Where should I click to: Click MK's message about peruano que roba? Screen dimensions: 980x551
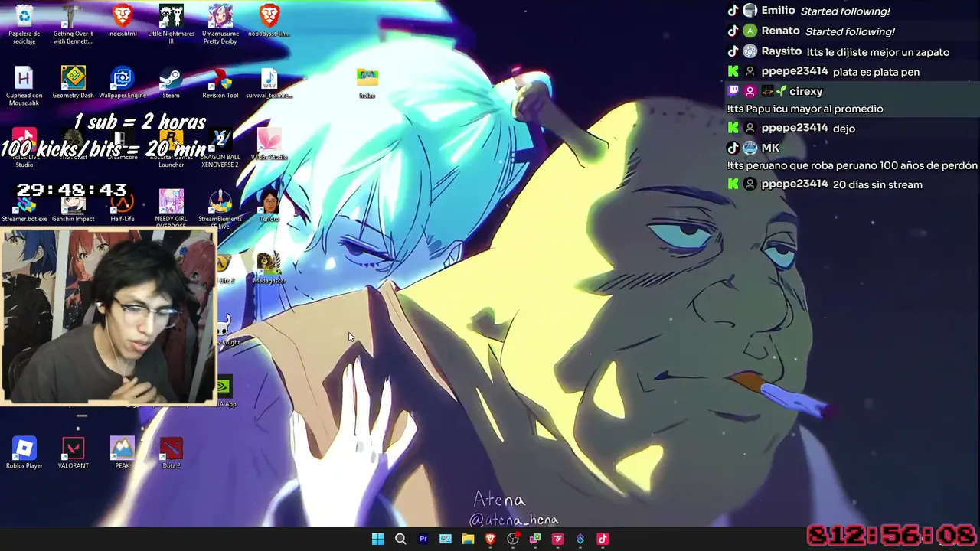pyautogui.click(x=852, y=165)
